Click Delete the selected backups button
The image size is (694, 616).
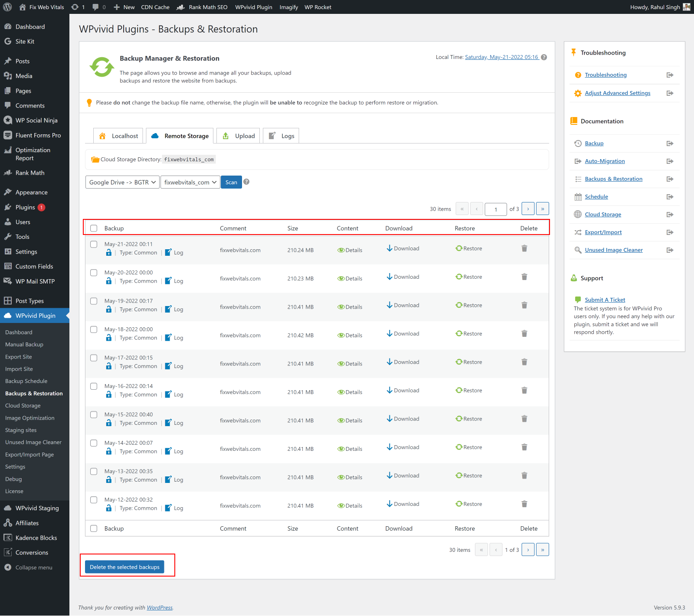[124, 567]
